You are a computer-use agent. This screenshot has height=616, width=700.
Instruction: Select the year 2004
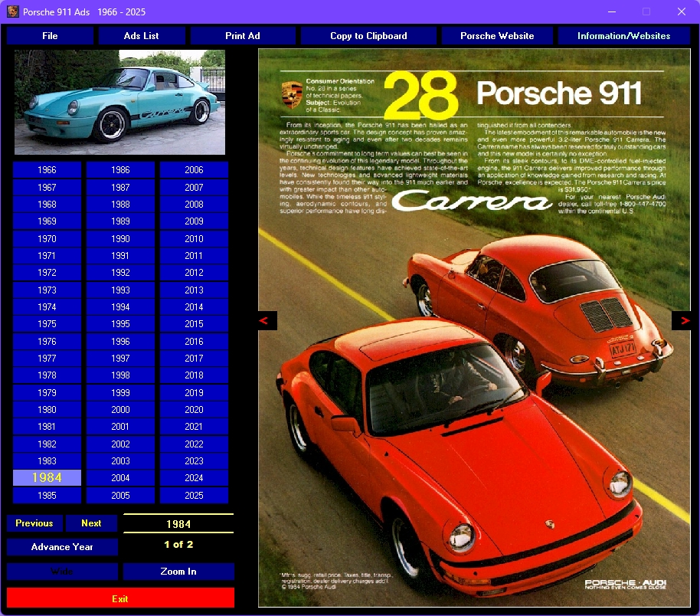(x=120, y=478)
